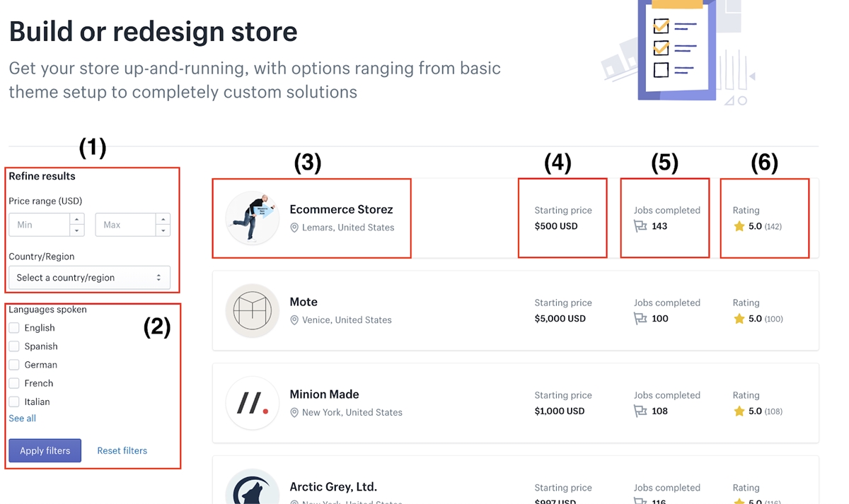Click the location pin beside Venice, United States

coord(294,320)
